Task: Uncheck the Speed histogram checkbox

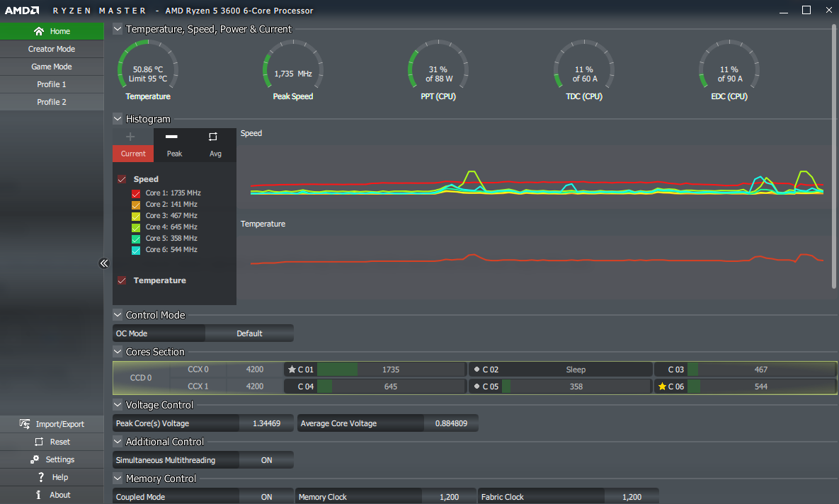Action: coord(122,180)
